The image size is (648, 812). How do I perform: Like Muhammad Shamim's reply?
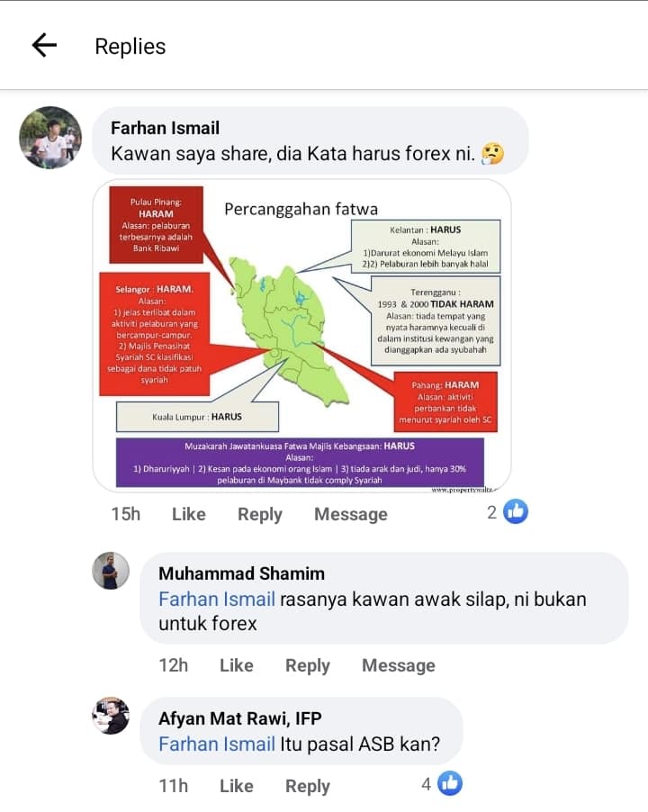pos(237,665)
